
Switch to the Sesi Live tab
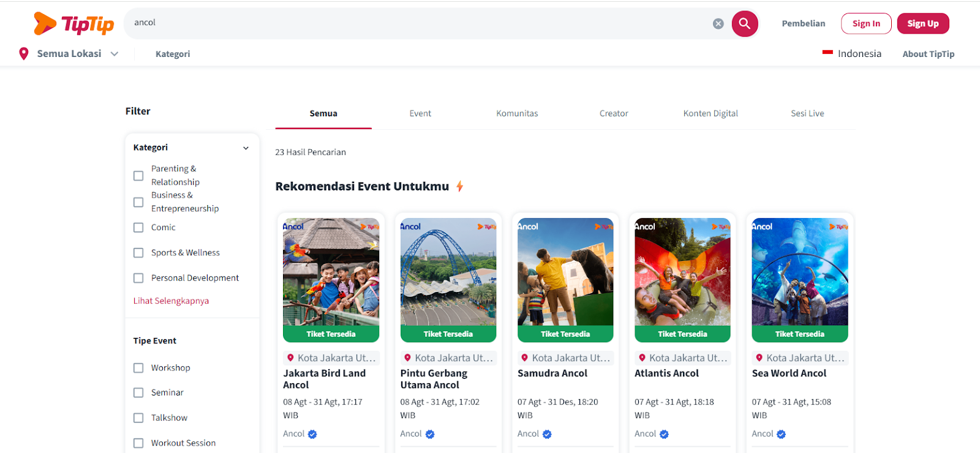point(807,113)
